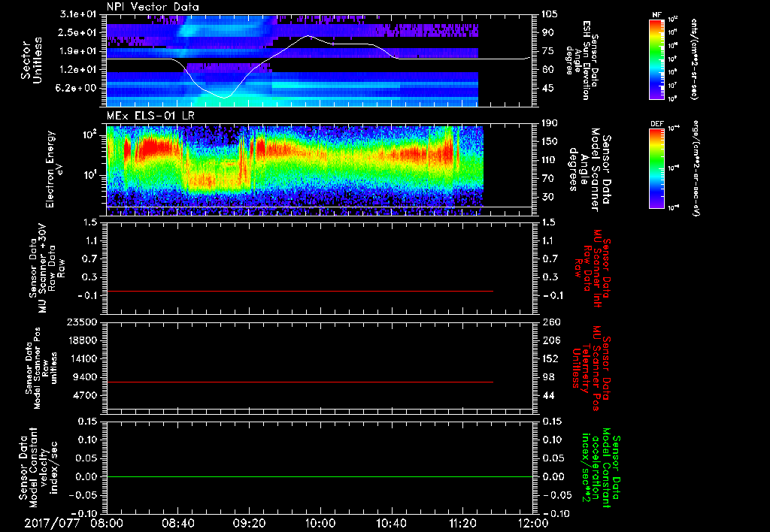Screen dimensions: 770x532
Task: Click the 12:00 time axis label
Action: (532, 522)
